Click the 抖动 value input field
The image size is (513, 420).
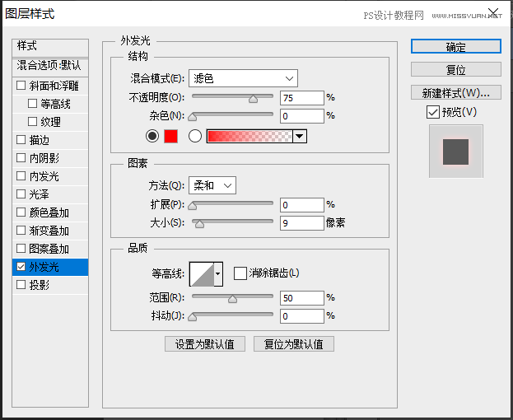[302, 316]
